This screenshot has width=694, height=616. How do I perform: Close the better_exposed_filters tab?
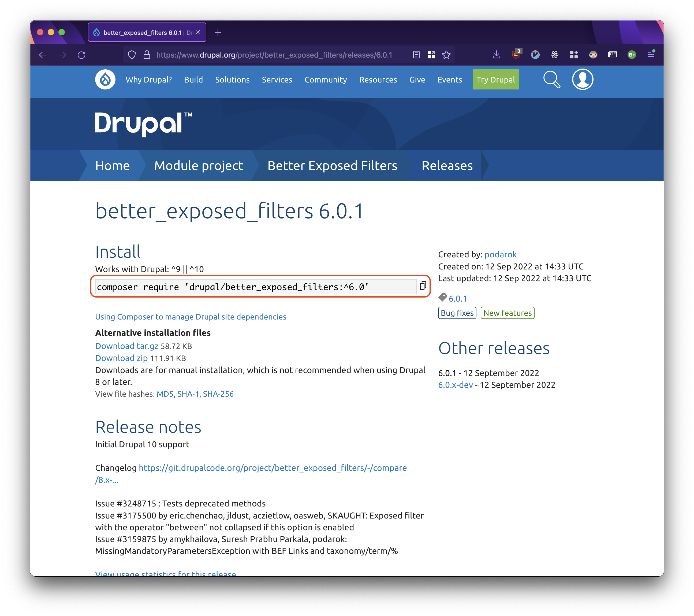tap(198, 32)
